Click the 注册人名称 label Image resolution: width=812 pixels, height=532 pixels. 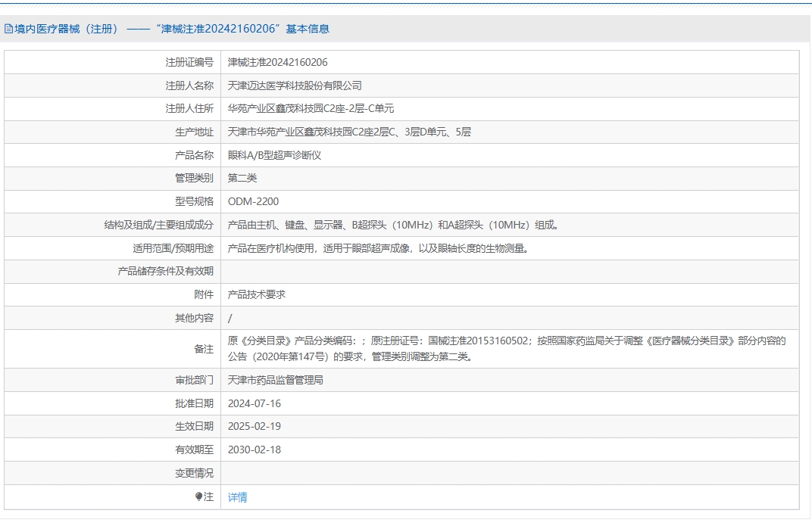click(x=189, y=86)
